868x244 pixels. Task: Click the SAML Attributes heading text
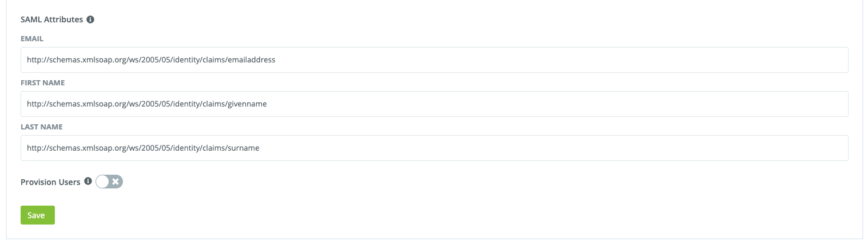[x=52, y=19]
